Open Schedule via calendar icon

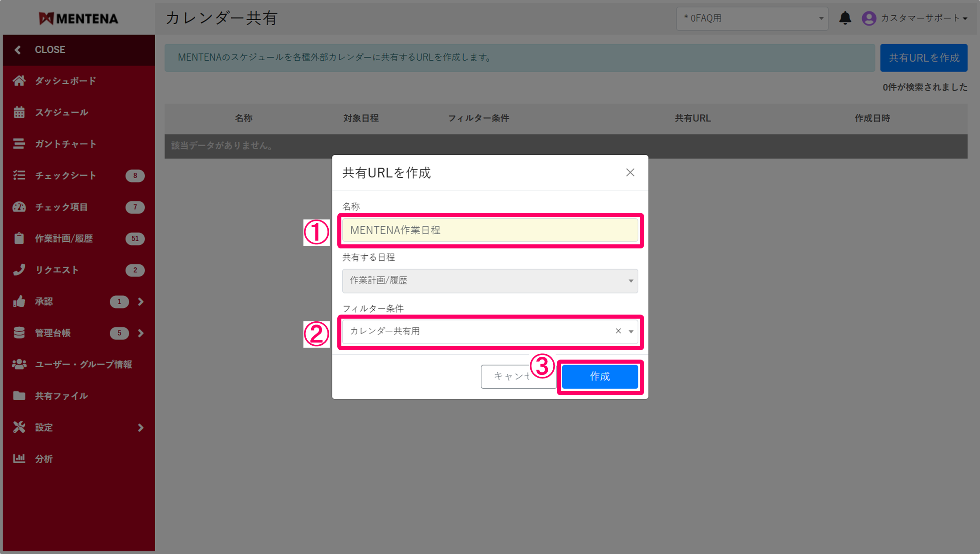[19, 113]
